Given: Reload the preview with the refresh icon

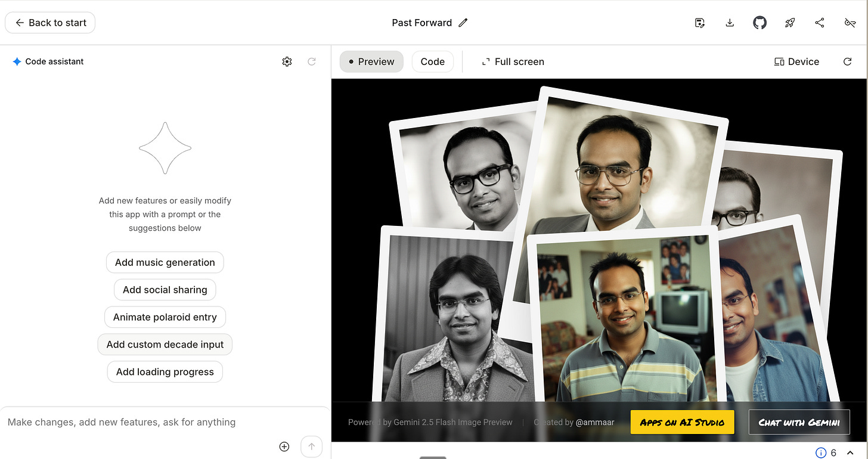Looking at the screenshot, I should point(847,61).
